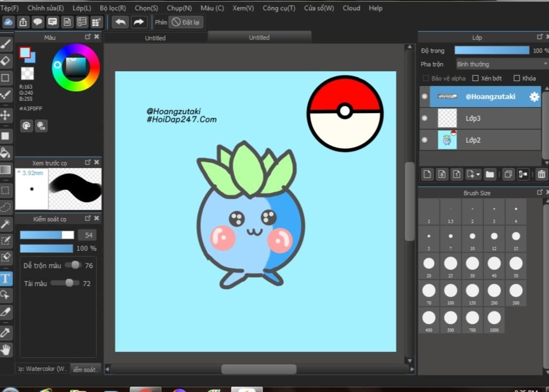Click the Tải màu slider
Viewport: 549px width, 392px height.
coord(65,283)
